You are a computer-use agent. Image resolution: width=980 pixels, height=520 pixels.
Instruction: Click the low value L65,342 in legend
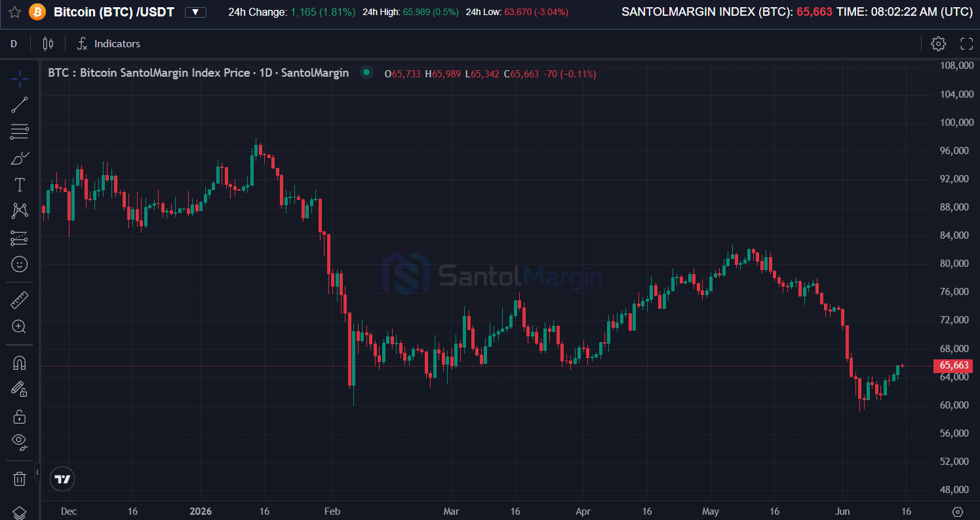[483, 74]
